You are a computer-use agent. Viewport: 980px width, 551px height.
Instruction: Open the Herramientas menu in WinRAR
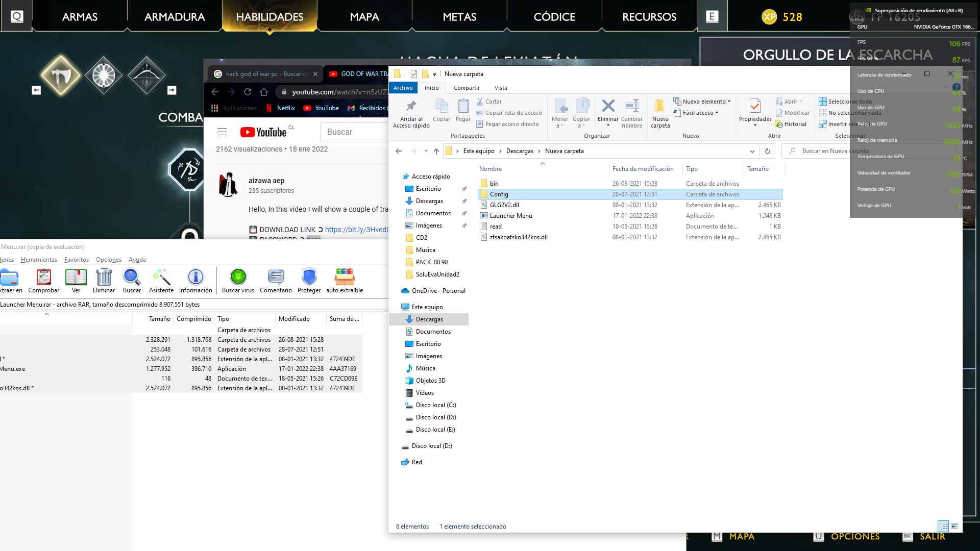39,260
